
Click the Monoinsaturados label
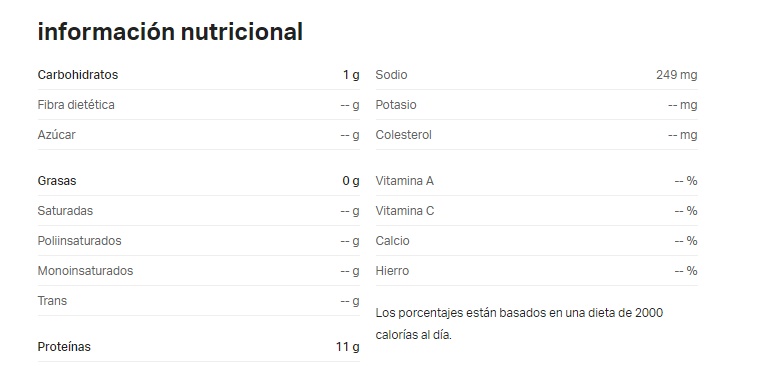point(85,271)
